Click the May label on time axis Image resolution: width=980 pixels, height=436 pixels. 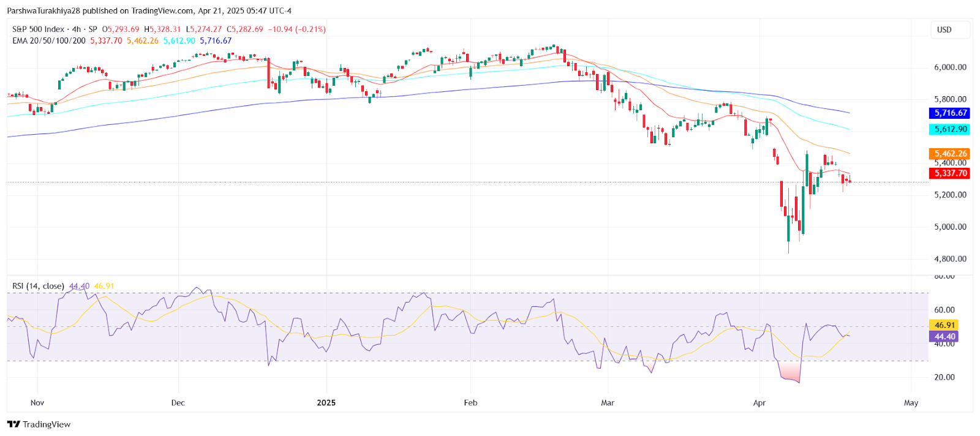pos(911,403)
